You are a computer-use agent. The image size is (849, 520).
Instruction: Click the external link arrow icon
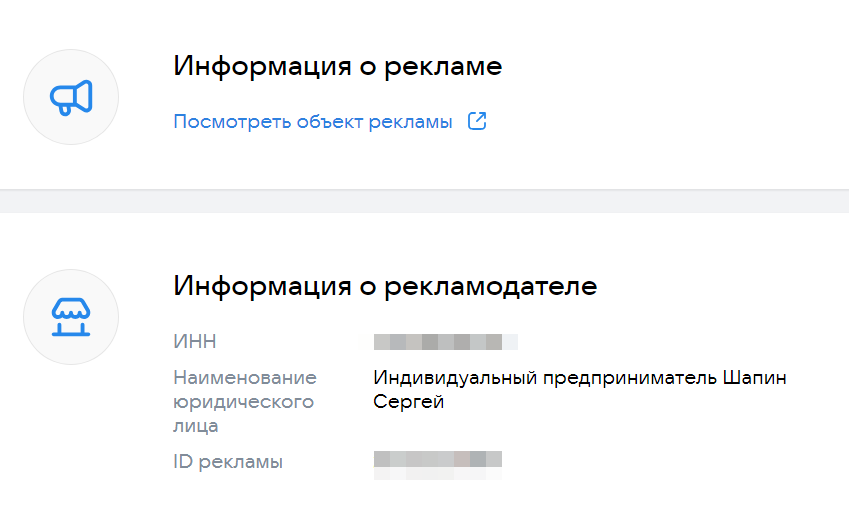[x=478, y=122]
